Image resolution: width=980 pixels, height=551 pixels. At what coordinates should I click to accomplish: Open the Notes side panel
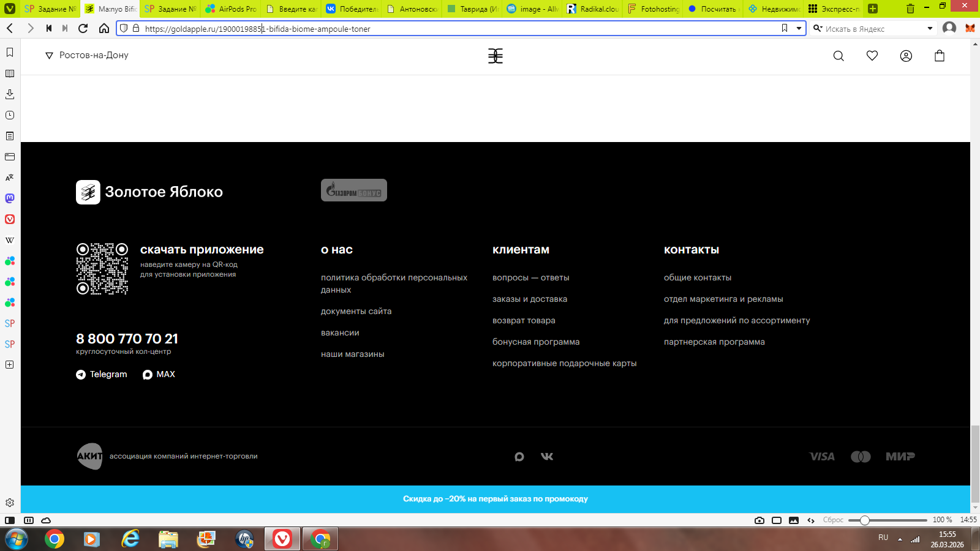[x=10, y=136]
